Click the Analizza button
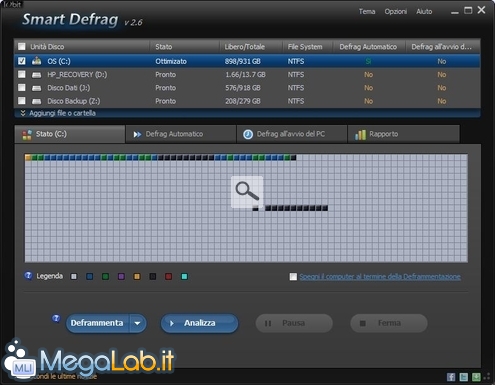Screen dimensions: 495x385 [199, 323]
